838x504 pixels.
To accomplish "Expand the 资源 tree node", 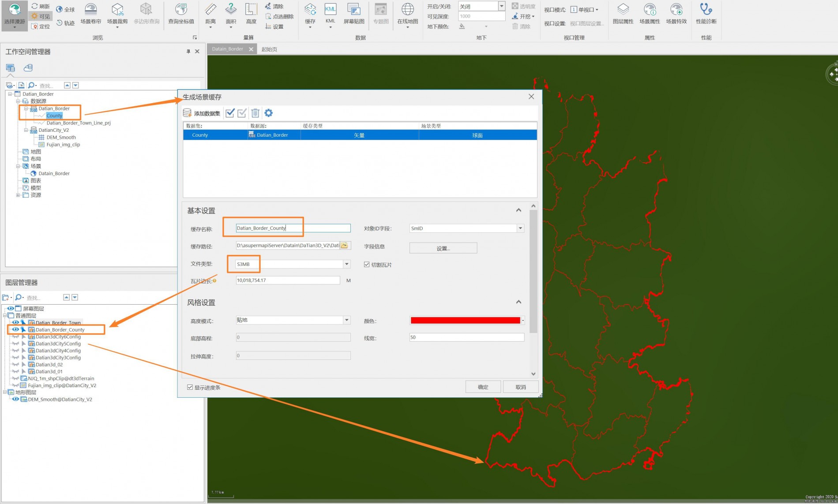I will coord(18,195).
